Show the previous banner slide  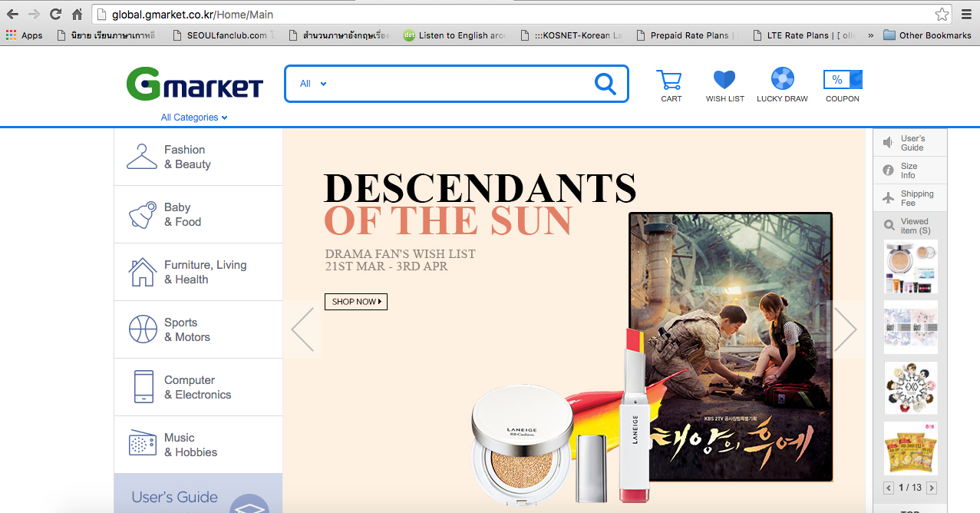coord(302,329)
